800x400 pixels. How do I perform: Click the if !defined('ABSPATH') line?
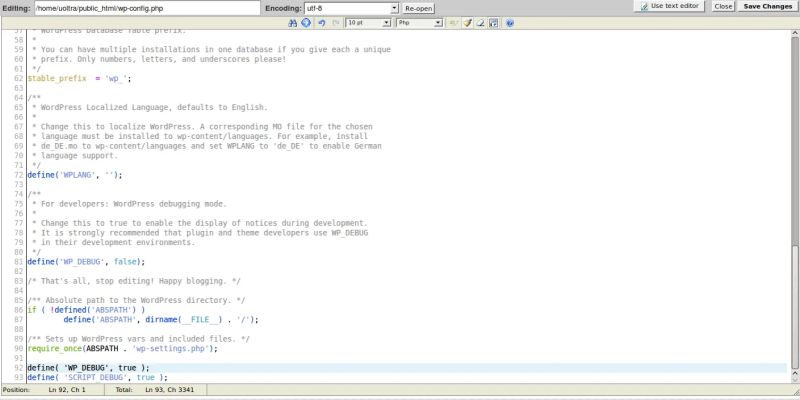point(86,310)
